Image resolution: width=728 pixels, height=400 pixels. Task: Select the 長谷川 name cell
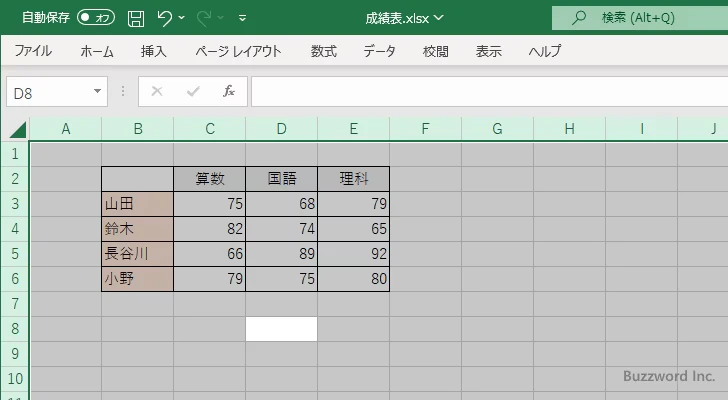138,254
